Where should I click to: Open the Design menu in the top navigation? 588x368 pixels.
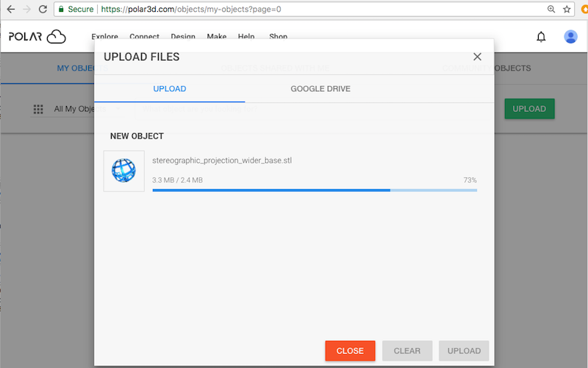[183, 37]
